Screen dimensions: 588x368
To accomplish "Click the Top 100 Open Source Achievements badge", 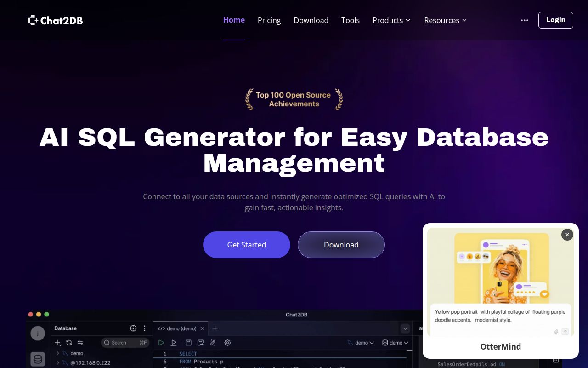I will coord(294,99).
